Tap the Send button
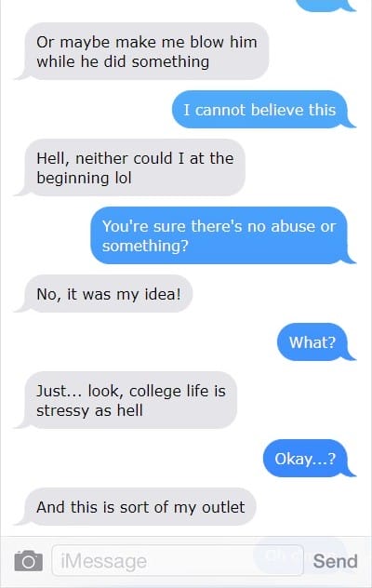Viewport: 372px width, 588px height. (335, 561)
